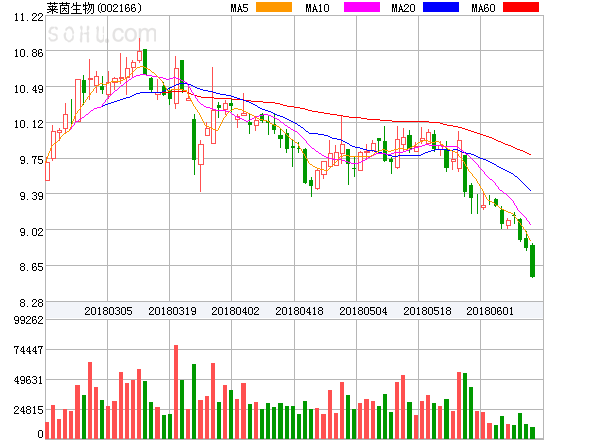Click the 20180601 date label

click(490, 311)
